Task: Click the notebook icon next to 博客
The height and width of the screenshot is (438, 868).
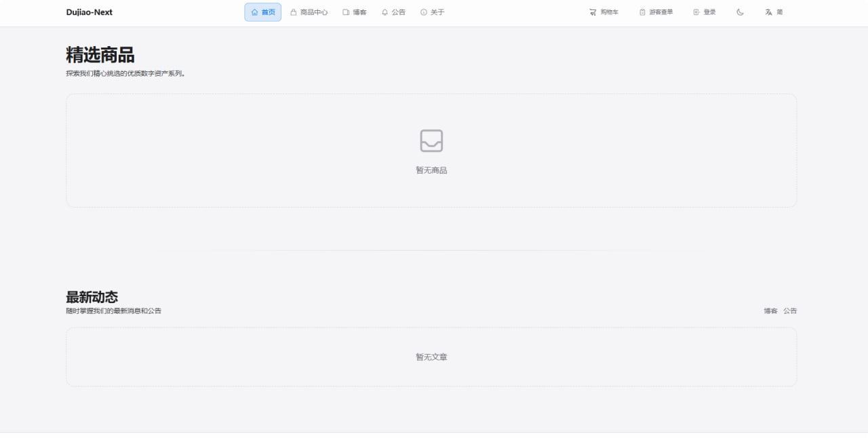Action: pyautogui.click(x=344, y=12)
